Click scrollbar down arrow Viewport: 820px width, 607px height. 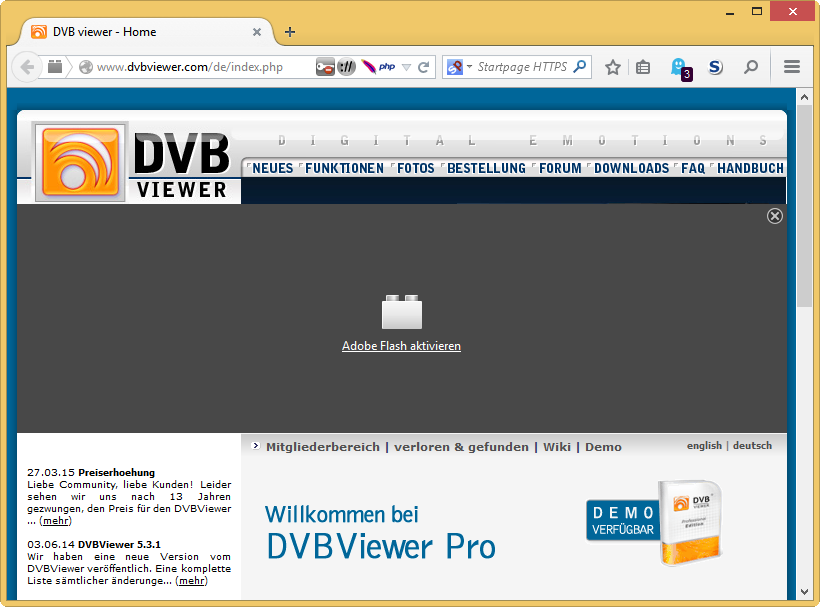(x=804, y=592)
